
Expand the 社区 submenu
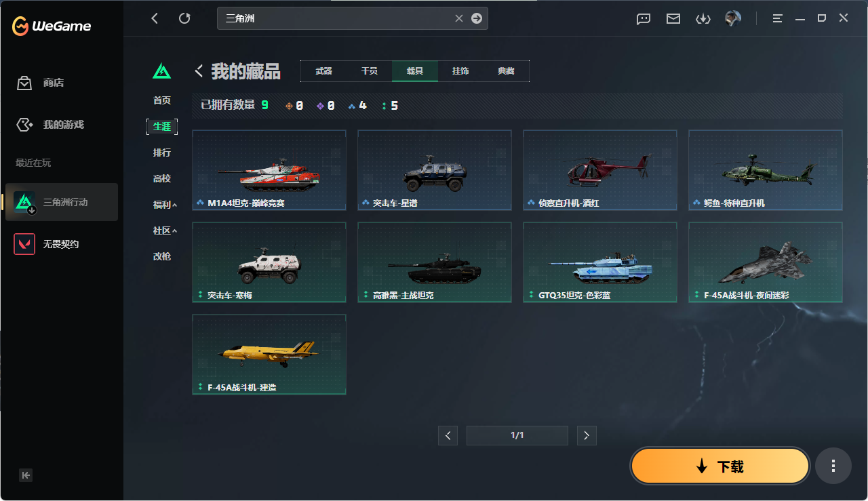(165, 231)
